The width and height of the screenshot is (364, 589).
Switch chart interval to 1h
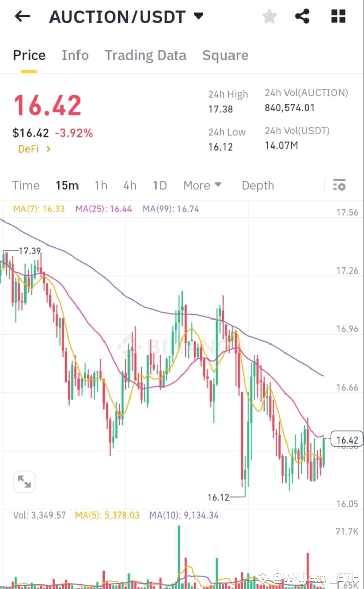[x=101, y=185]
